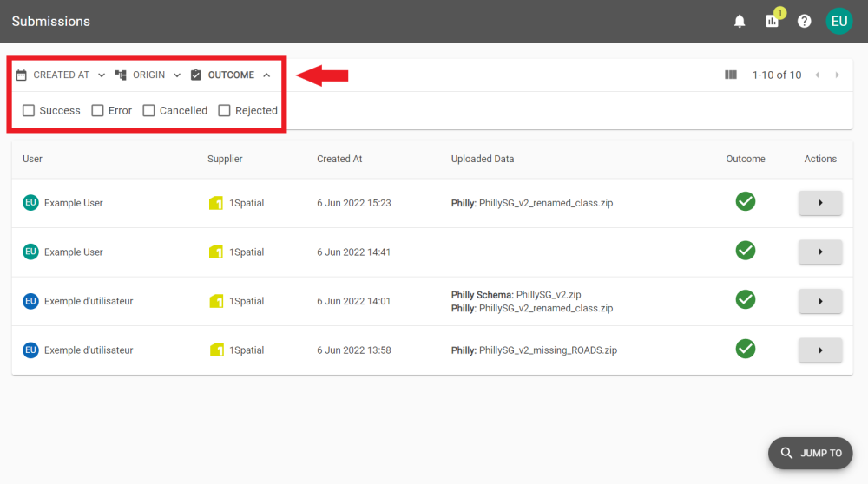Open the notifications bell
This screenshot has height=484, width=868.
coord(740,22)
